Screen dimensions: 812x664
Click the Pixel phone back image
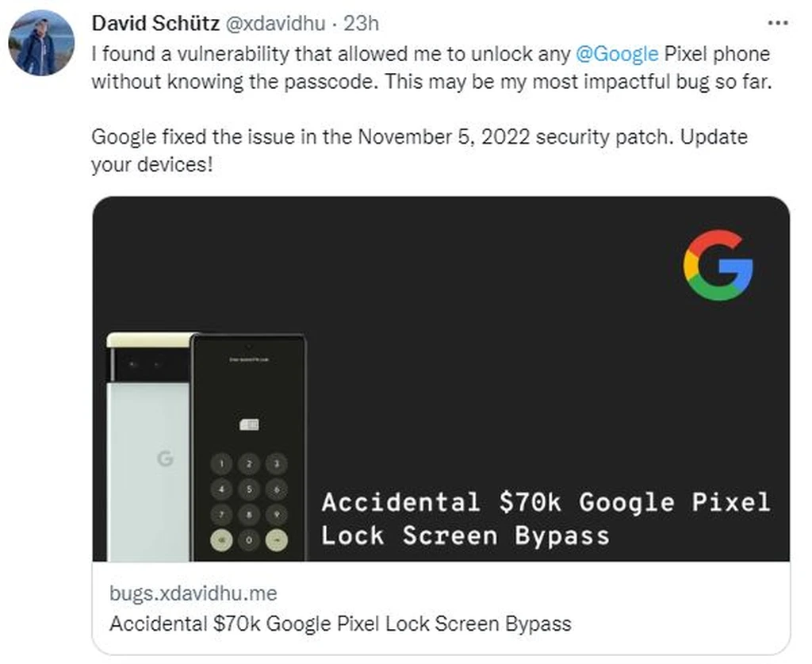tap(149, 447)
